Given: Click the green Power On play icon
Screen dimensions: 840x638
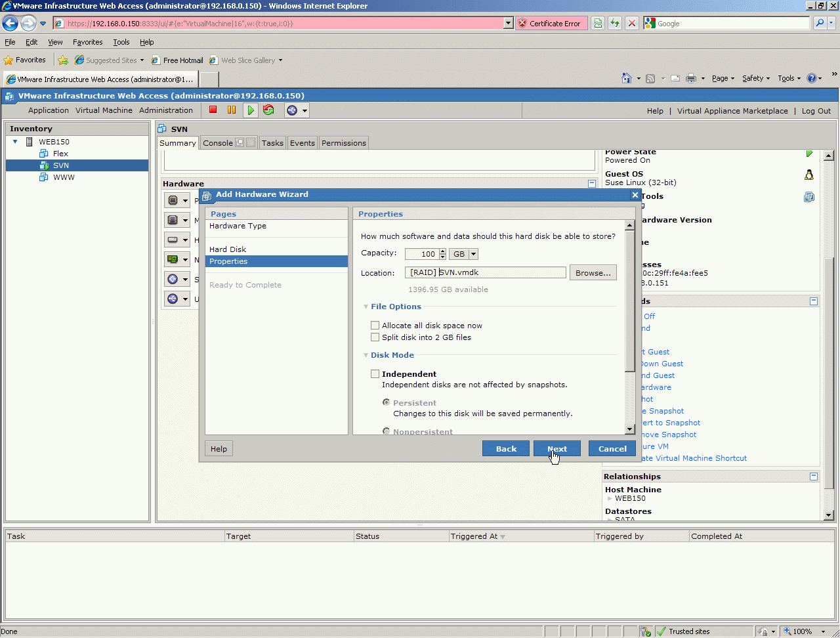Looking at the screenshot, I should point(250,110).
